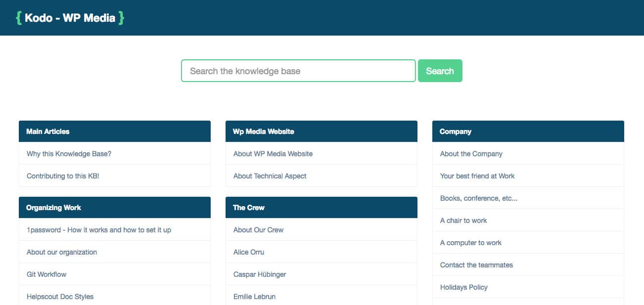
Task: Open The Crew category header
Action: (x=322, y=208)
